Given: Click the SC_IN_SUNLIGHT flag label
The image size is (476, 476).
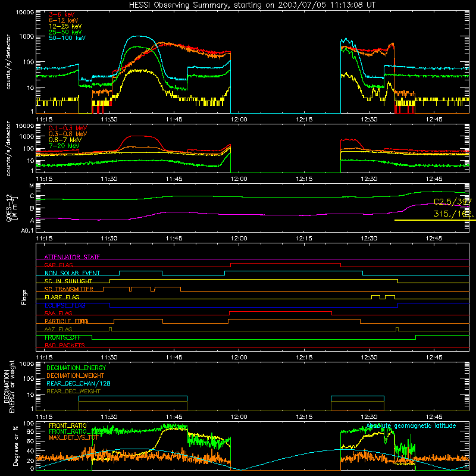Looking at the screenshot, I should [68, 281].
